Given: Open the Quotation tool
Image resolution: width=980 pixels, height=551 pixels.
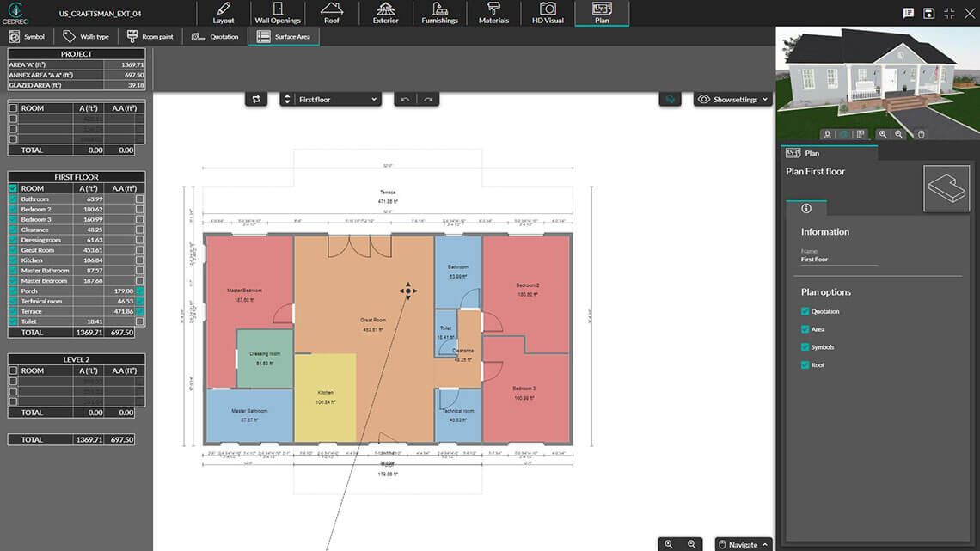Looking at the screenshot, I should [x=214, y=36].
